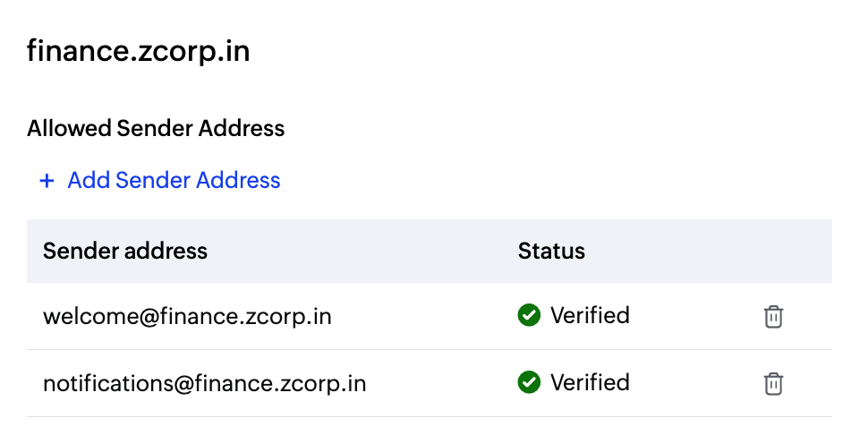Image resolution: width=868 pixels, height=444 pixels.
Task: Open the Add Sender Address link
Action: (x=174, y=181)
